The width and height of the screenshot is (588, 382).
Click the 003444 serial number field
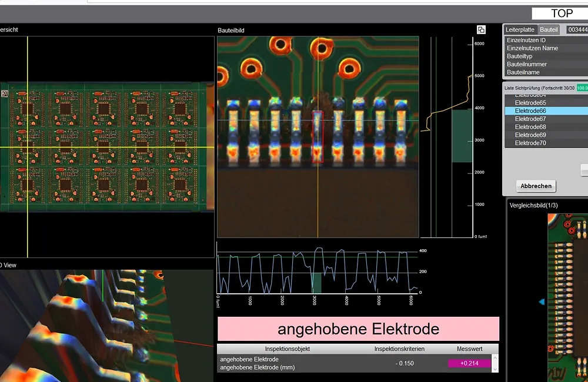click(577, 29)
